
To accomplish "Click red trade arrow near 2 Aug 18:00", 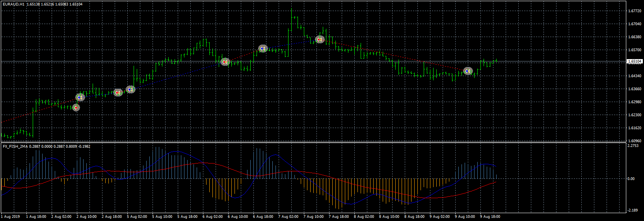I will coord(118,93).
